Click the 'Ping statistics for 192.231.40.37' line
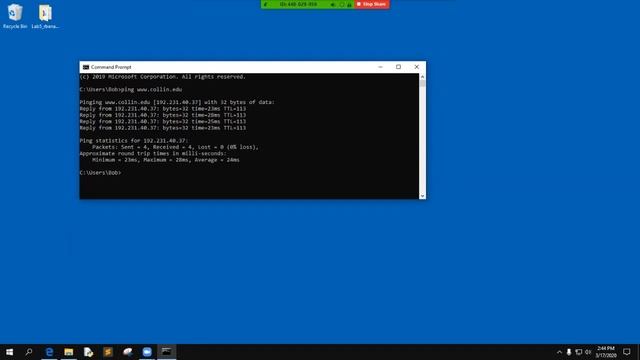The height and width of the screenshot is (360, 640). tap(134, 140)
